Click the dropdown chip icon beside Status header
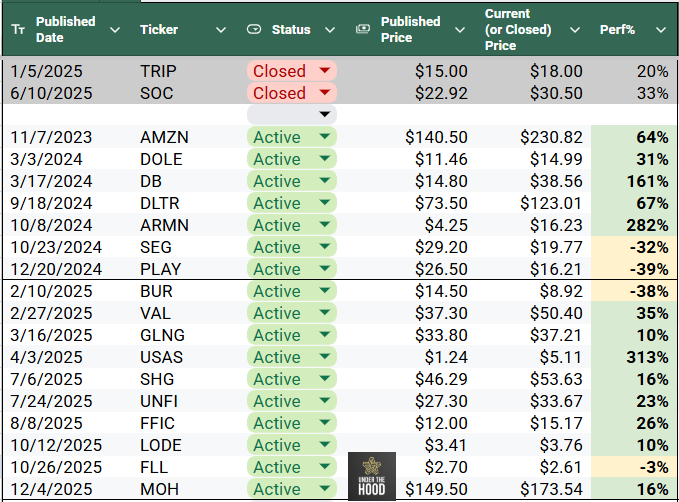Viewport: 679px width, 502px height. click(x=254, y=29)
